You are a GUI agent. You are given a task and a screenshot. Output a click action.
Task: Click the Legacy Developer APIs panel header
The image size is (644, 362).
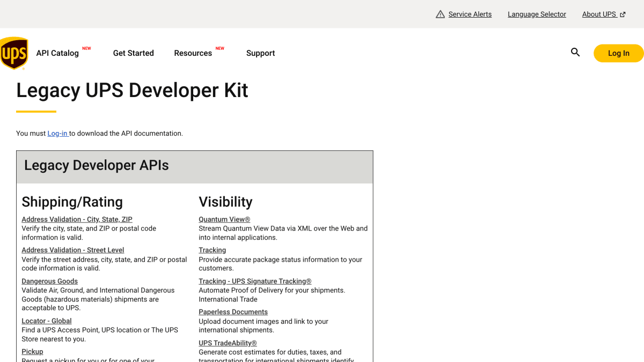(195, 167)
